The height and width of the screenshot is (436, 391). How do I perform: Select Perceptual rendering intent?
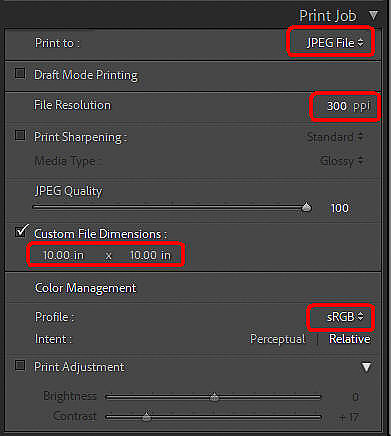(x=278, y=339)
